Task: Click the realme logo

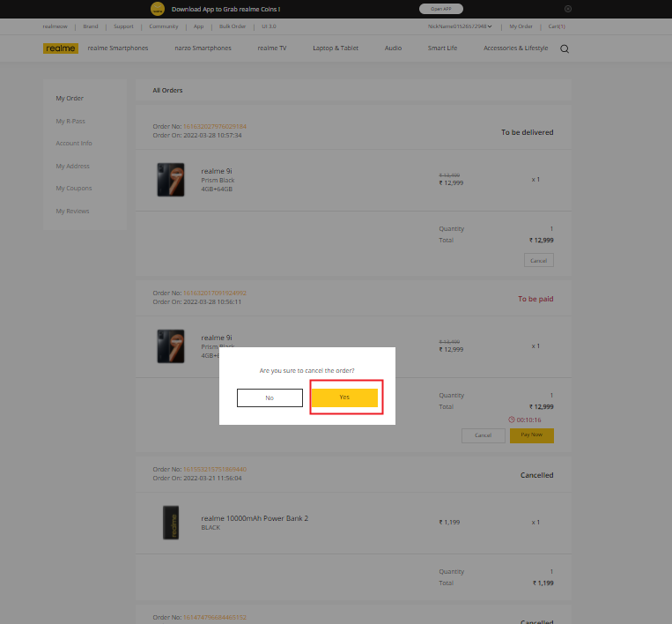Action: (61, 48)
